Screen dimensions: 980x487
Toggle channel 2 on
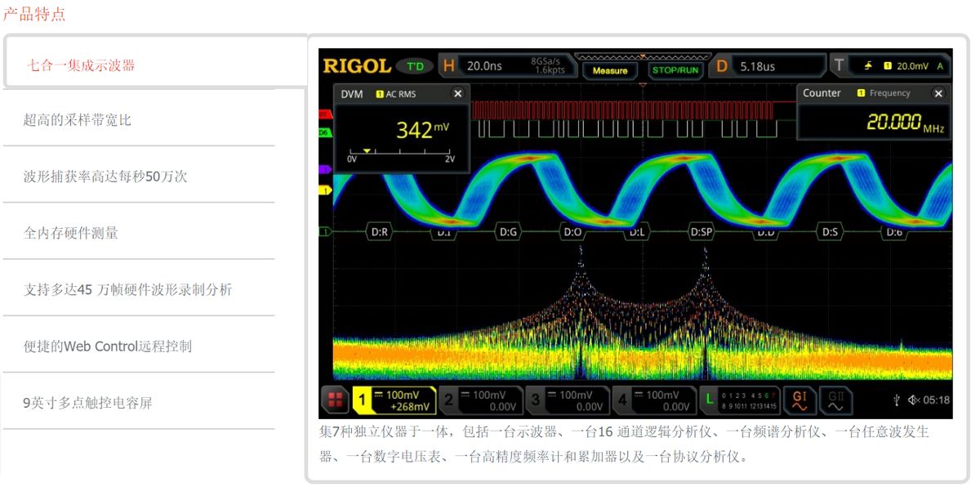pyautogui.click(x=480, y=400)
